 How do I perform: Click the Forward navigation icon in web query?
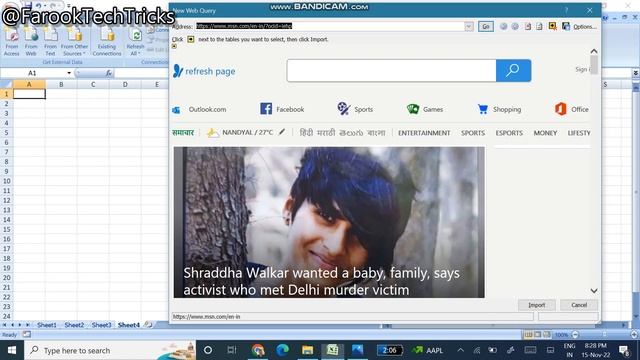pyautogui.click(x=515, y=27)
